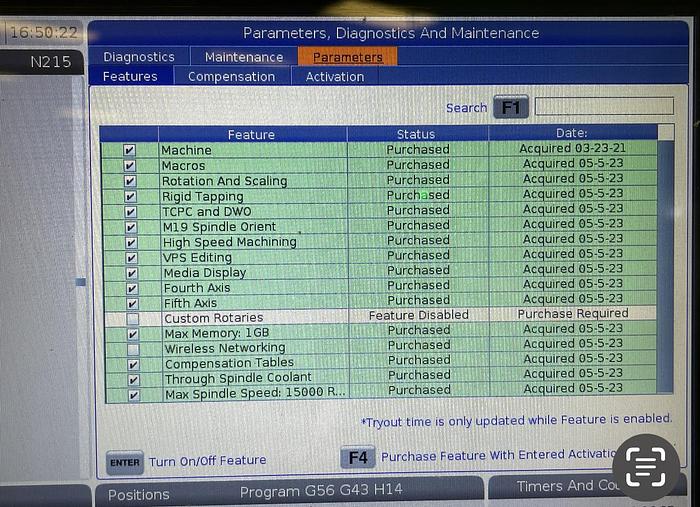
Task: Toggle the Wireless Networking checkbox
Action: pos(132,349)
